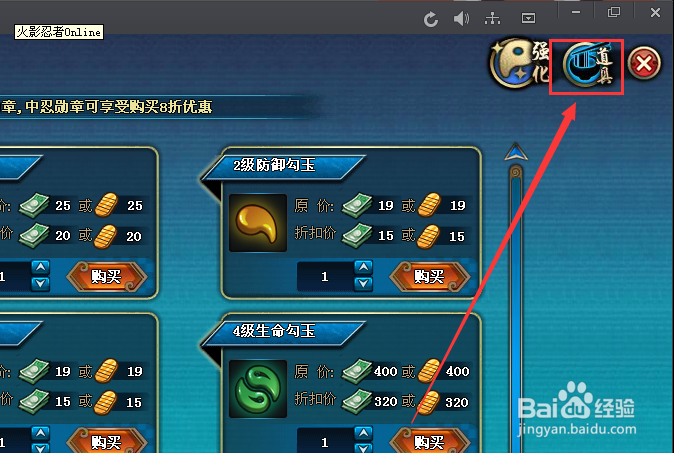Click the refresh icon in title bar

[430, 19]
